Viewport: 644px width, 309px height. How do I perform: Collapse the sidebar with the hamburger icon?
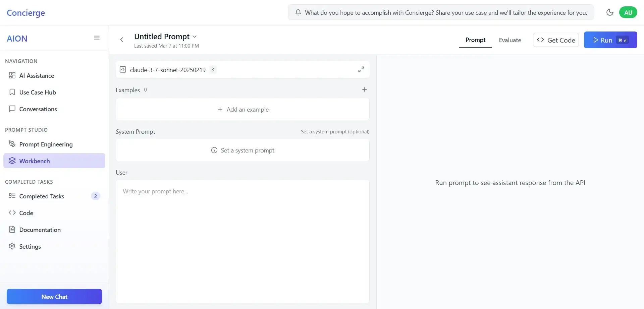[97, 38]
